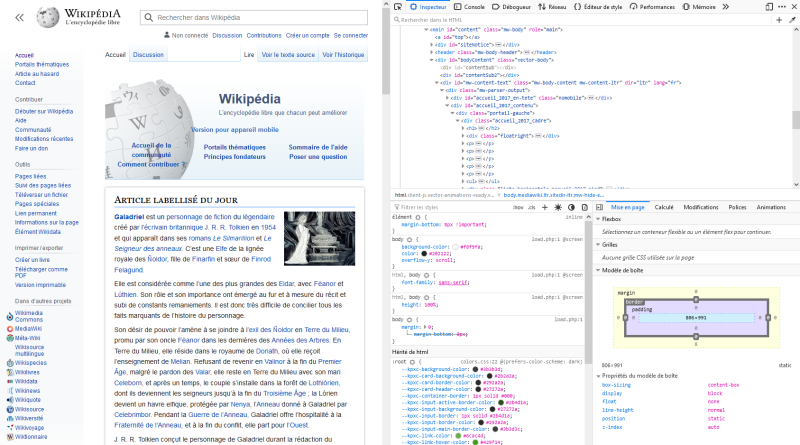Click the sans-serif font-family value

point(453,282)
